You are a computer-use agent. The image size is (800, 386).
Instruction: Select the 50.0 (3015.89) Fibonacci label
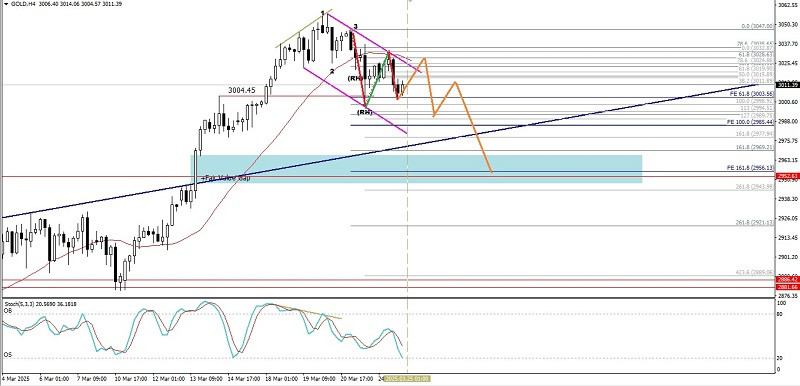click(757, 74)
